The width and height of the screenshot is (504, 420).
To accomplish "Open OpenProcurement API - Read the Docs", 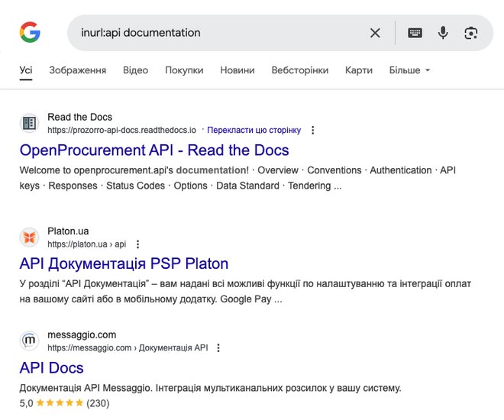I will coord(154,150).
